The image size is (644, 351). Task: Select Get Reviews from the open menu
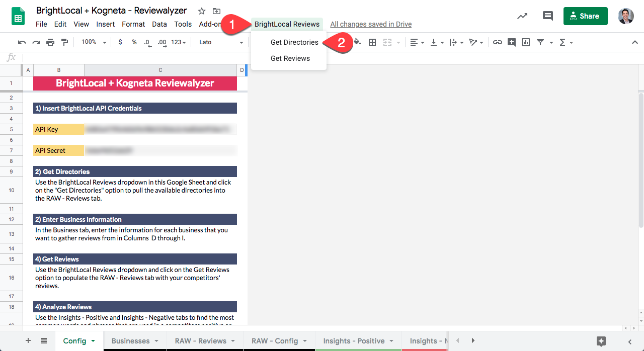coord(290,58)
